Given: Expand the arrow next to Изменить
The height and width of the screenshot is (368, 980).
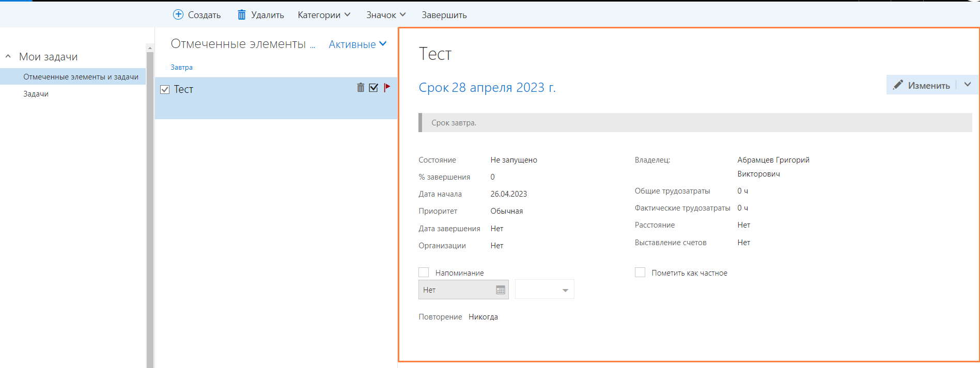Looking at the screenshot, I should pyautogui.click(x=968, y=85).
